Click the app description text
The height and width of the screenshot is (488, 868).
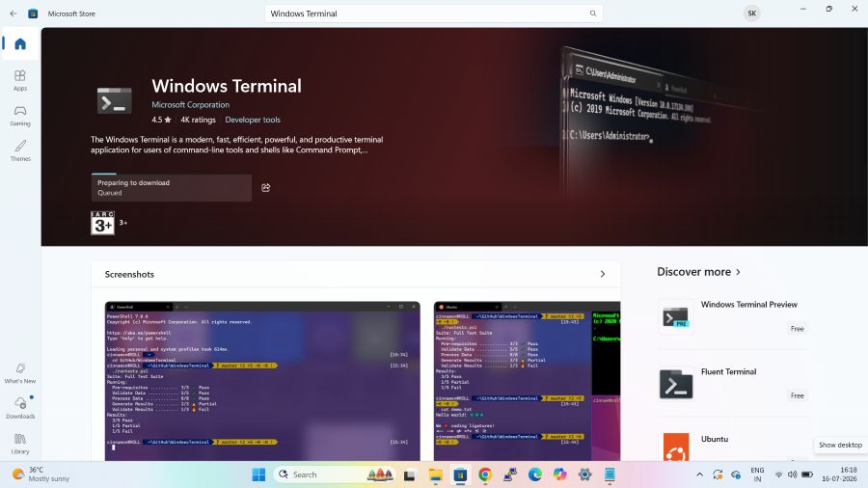(x=237, y=145)
